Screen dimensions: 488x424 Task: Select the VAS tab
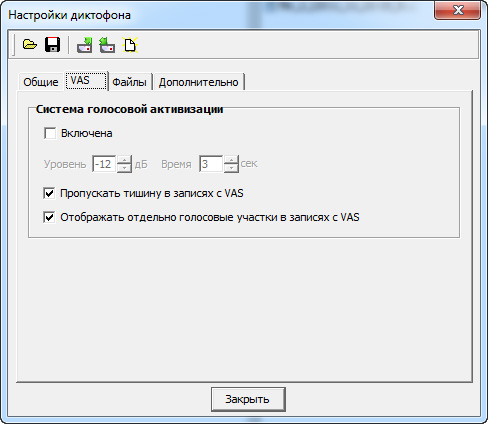coord(86,80)
